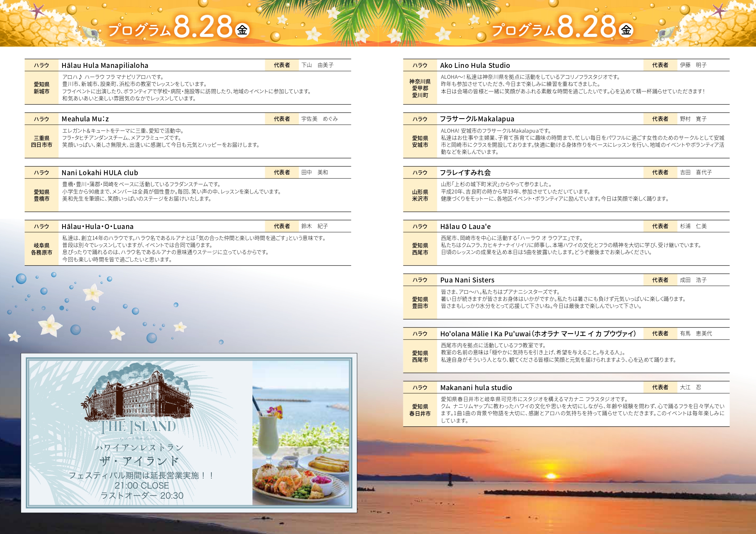Click the 金 circle icon in right header
The height and width of the screenshot is (534, 756).
click(x=626, y=30)
